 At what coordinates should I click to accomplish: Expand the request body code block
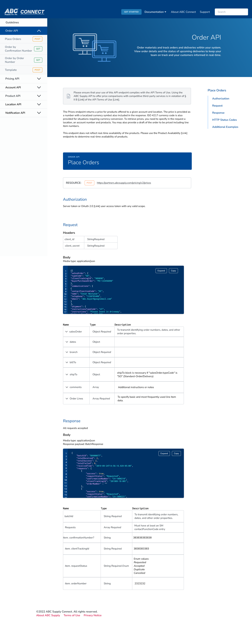161,271
